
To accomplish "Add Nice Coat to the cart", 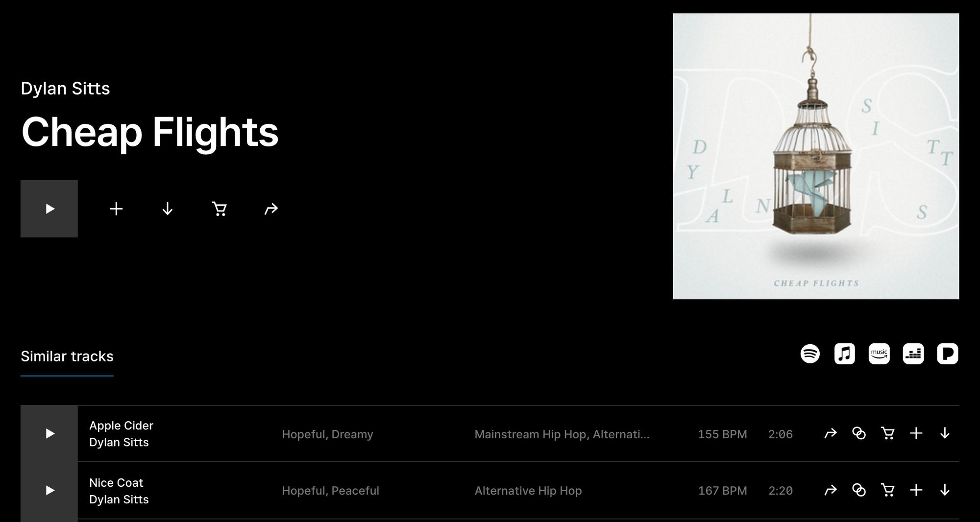I will click(x=887, y=490).
